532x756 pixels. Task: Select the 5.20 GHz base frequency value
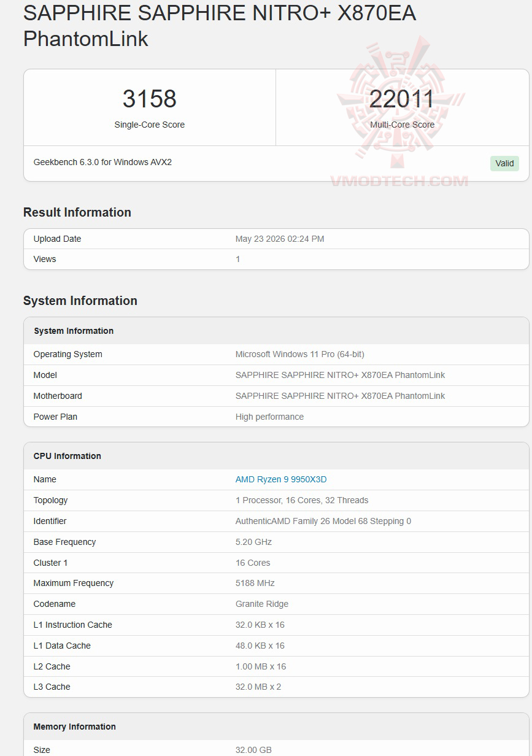(253, 542)
